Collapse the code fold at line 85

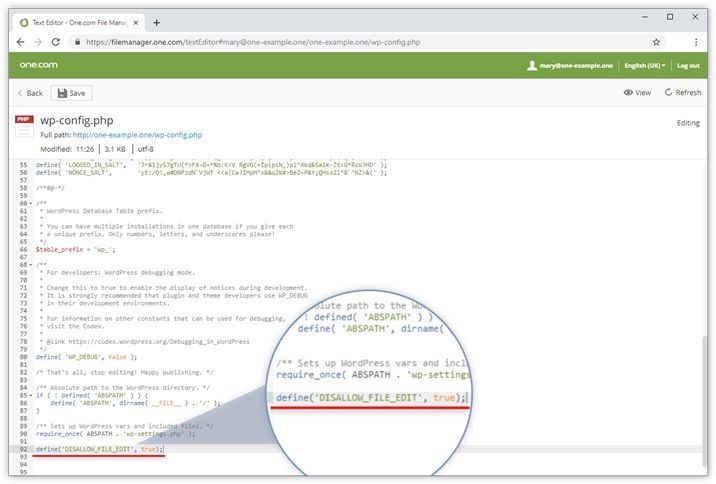click(31, 396)
